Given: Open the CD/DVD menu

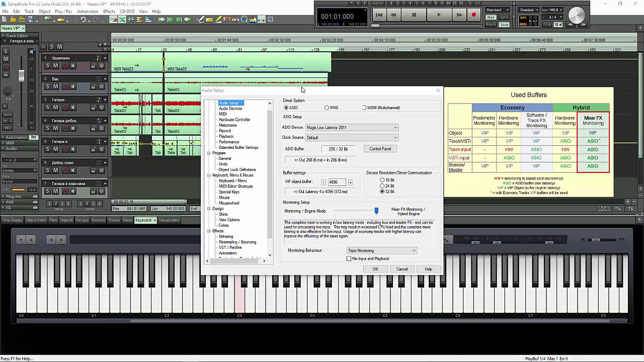Looking at the screenshot, I should click(127, 12).
